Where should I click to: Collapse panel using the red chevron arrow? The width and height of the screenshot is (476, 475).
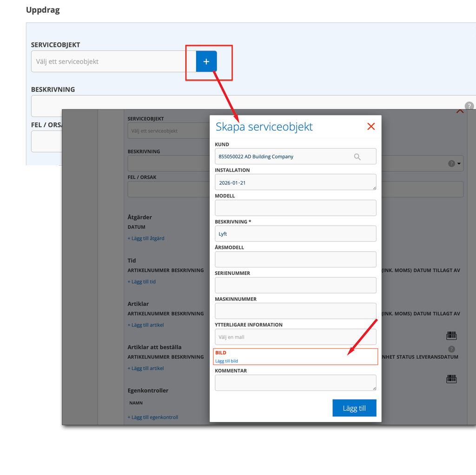(x=460, y=112)
